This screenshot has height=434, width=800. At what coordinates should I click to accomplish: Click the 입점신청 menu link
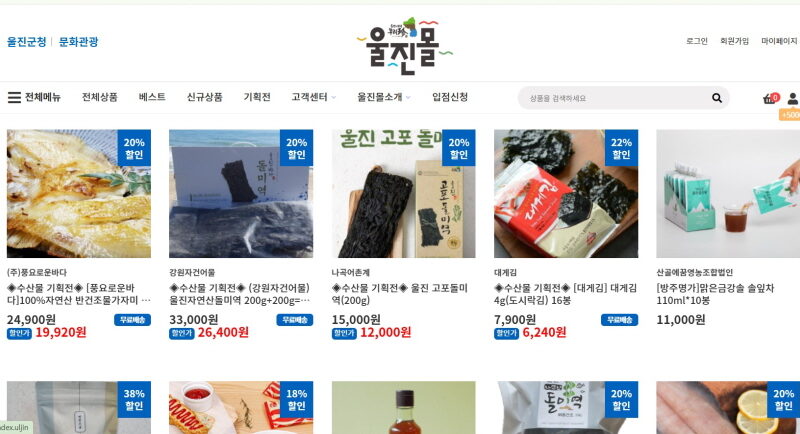pyautogui.click(x=450, y=97)
